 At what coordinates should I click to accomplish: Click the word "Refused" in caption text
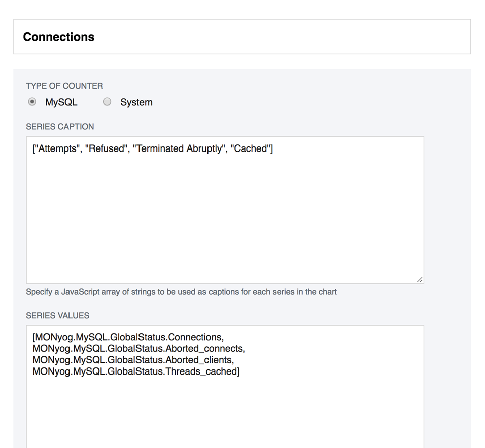[x=106, y=148]
